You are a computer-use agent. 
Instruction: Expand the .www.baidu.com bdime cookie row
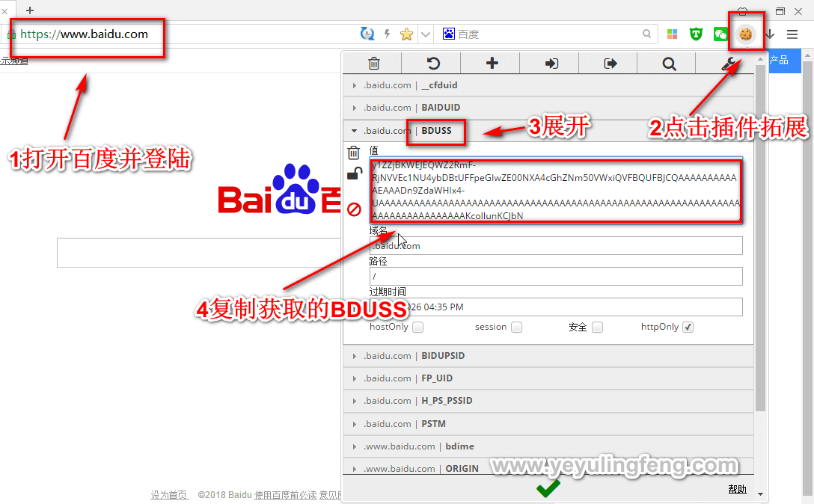548,446
